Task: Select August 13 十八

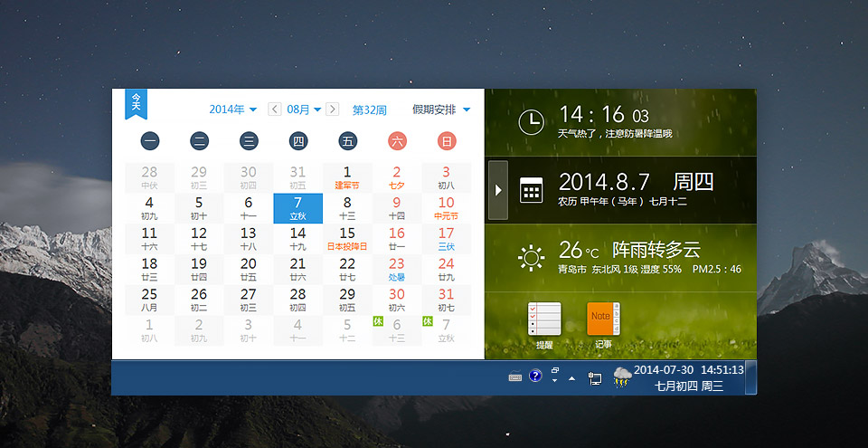Action: [x=249, y=239]
